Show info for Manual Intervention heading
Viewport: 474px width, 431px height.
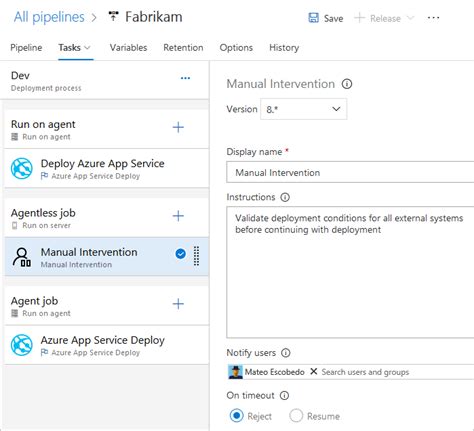click(x=347, y=84)
